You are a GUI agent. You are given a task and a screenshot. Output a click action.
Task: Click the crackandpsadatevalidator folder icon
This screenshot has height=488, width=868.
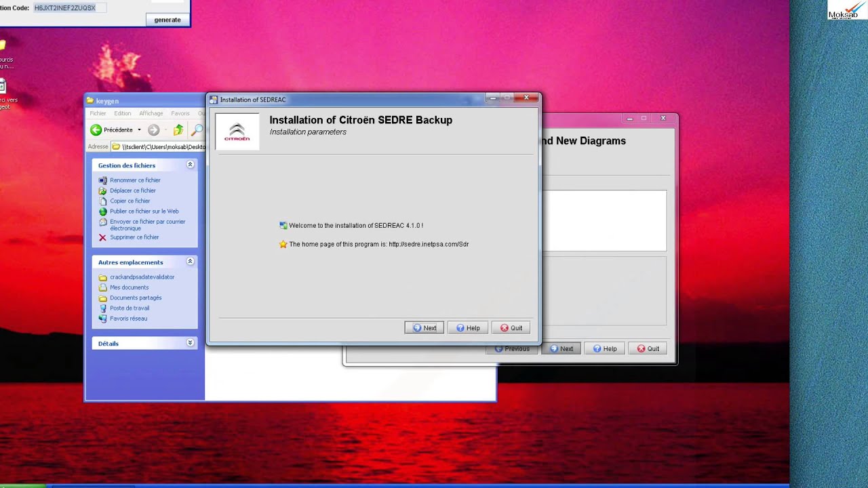coord(103,277)
